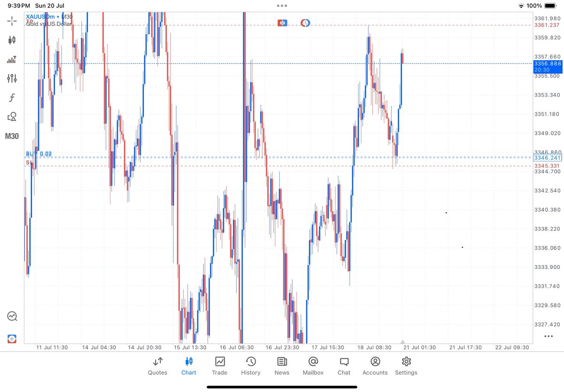Tap the 3333.900 price axis value
Image resolution: width=564 pixels, height=392 pixels.
pos(547,267)
